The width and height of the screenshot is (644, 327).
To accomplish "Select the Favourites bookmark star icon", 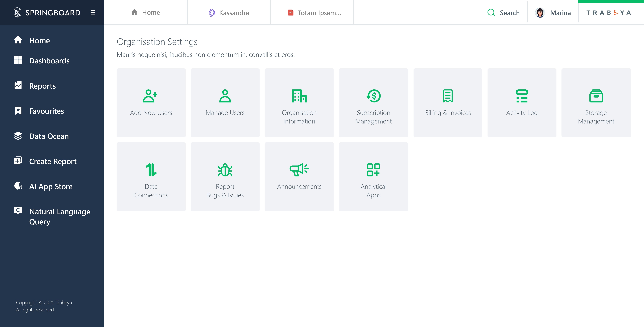I will pos(18,110).
